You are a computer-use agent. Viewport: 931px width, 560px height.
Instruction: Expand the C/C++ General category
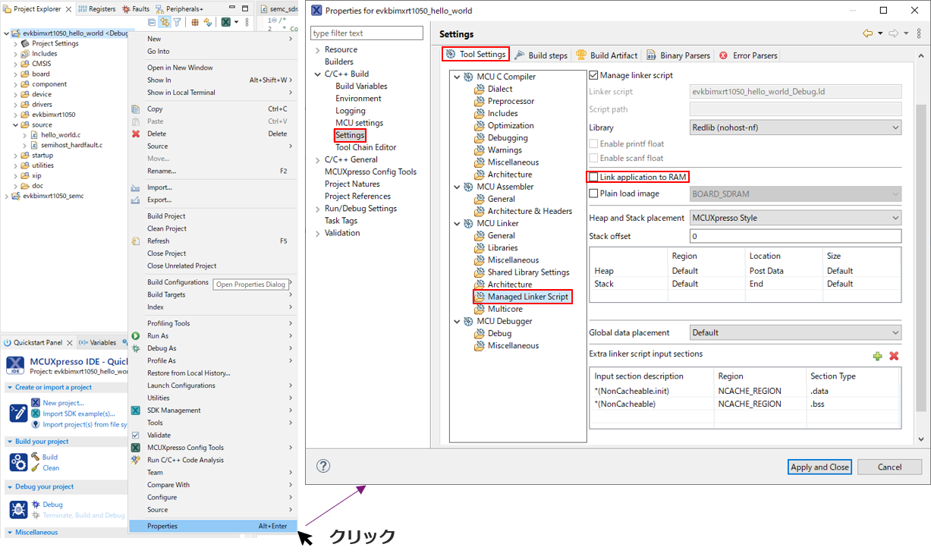(x=318, y=159)
